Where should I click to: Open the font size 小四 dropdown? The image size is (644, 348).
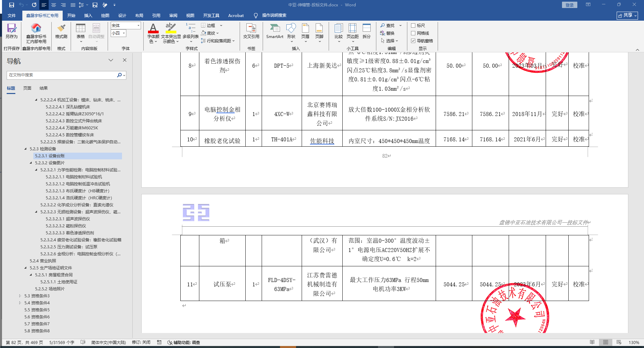coord(124,33)
